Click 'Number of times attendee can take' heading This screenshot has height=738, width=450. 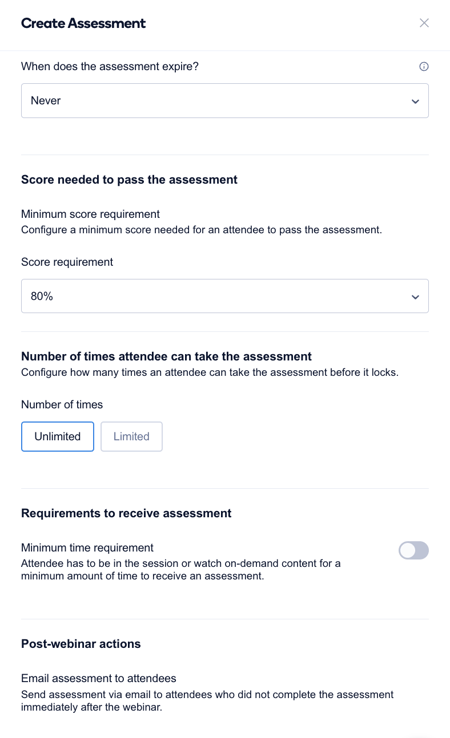[x=166, y=356]
